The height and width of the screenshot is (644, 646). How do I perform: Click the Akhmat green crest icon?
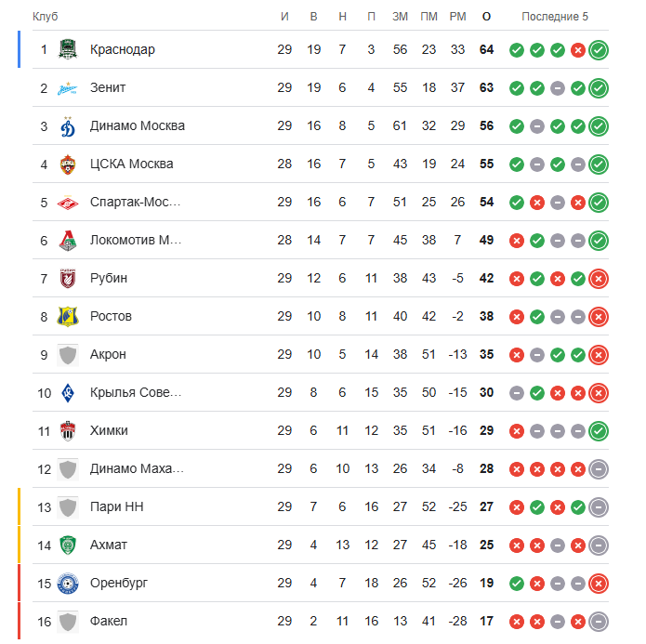coord(68,545)
